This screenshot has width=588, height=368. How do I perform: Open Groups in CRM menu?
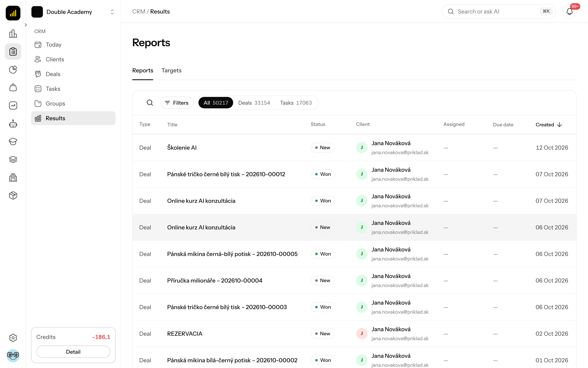pos(73,103)
